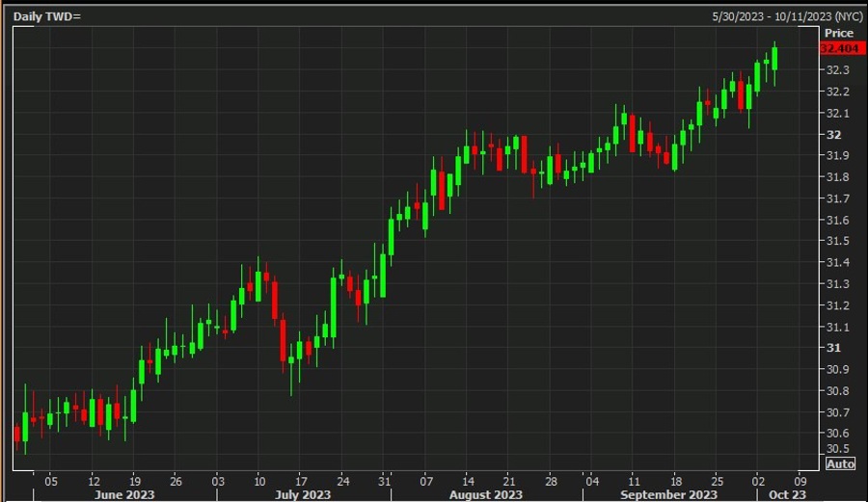Click the July 2023 month label
868x502 pixels.
pyautogui.click(x=303, y=495)
